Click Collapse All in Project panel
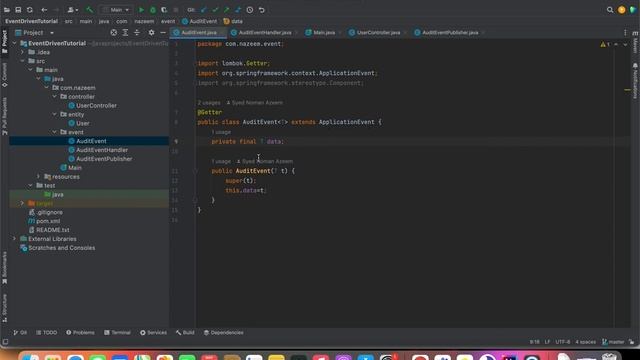The width and height of the screenshot is (640, 360). [x=137, y=33]
